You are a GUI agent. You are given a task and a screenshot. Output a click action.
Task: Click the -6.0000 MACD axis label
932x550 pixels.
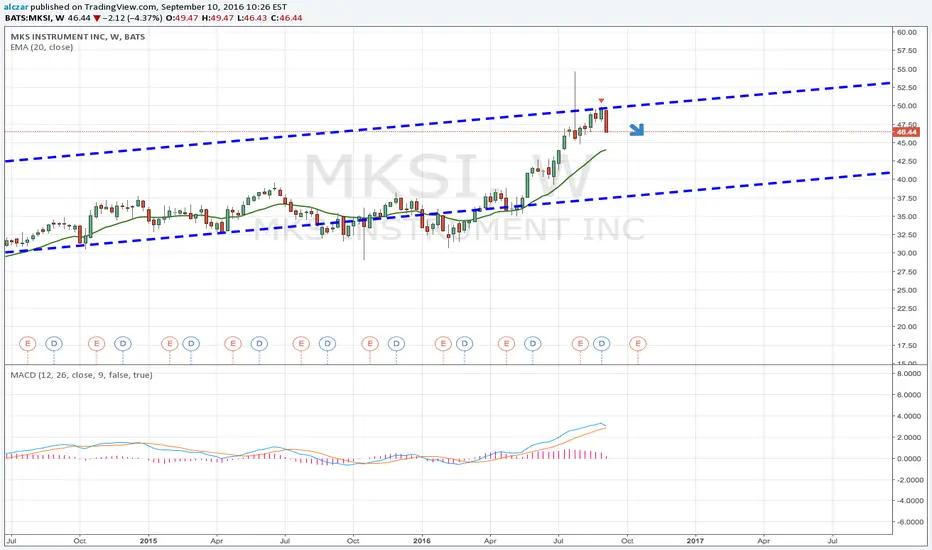(909, 522)
